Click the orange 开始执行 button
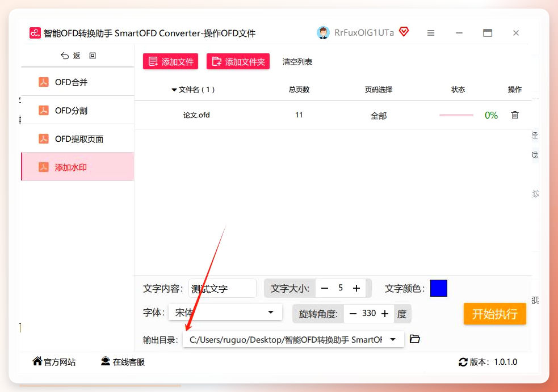This screenshot has width=558, height=392. 494,314
